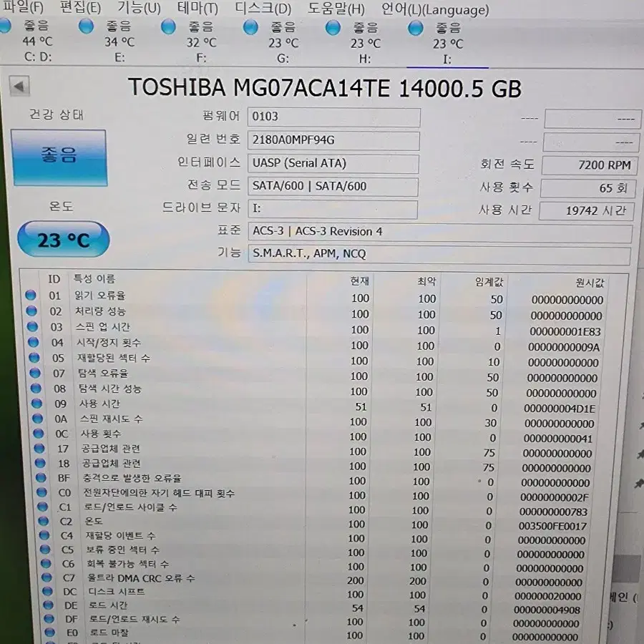Select raw value 000000000041

pyautogui.click(x=557, y=439)
